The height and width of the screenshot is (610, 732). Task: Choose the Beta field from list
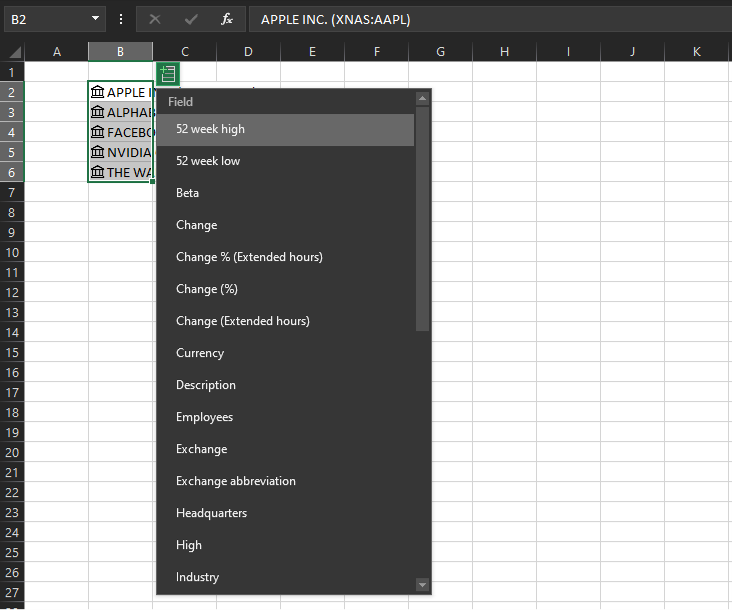pyautogui.click(x=187, y=193)
